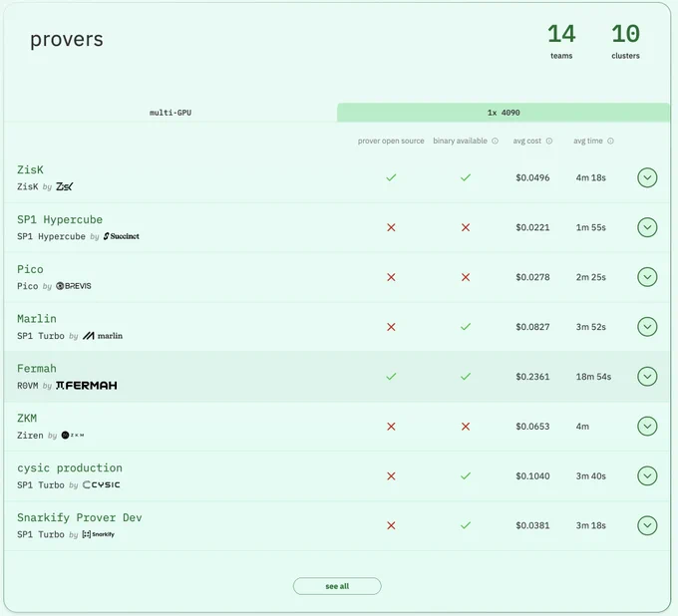This screenshot has height=616, width=678.
Task: Open the ZKM prover title link
Action: tap(27, 419)
